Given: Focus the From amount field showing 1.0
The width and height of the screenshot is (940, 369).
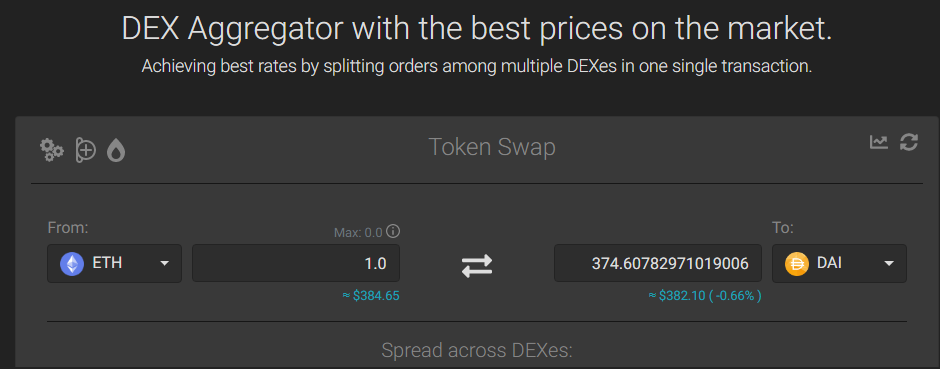Looking at the screenshot, I should click(296, 263).
